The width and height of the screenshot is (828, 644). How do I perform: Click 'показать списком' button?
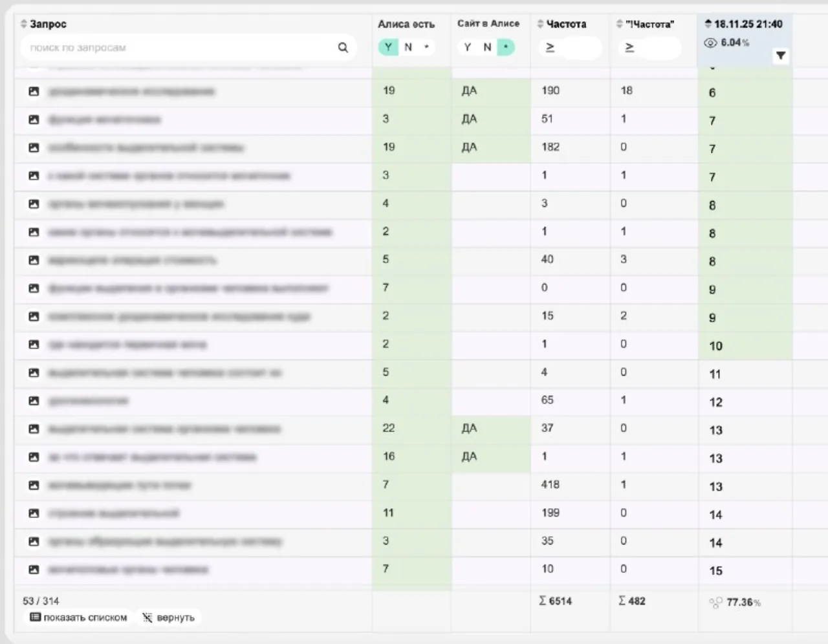pyautogui.click(x=79, y=617)
